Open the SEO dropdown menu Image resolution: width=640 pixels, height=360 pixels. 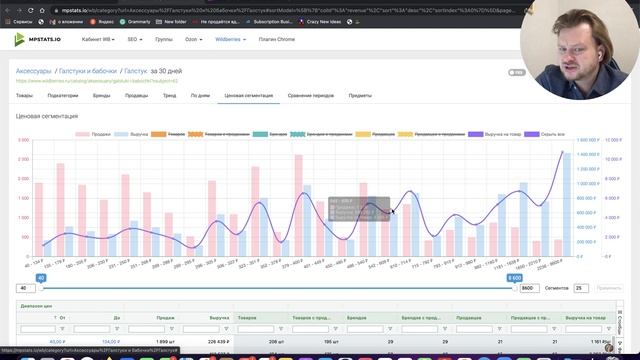coord(135,40)
